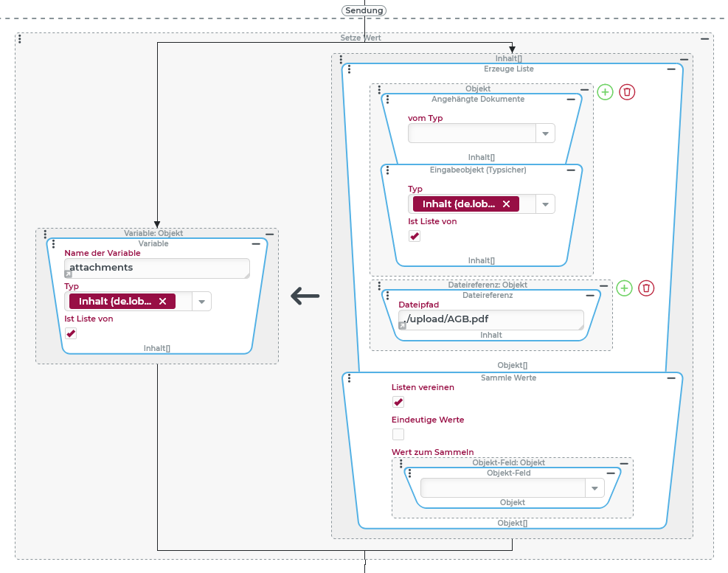Uncheck Ist Liste von in Eingabeobjekt block
This screenshot has height=573, width=728.
(x=415, y=236)
